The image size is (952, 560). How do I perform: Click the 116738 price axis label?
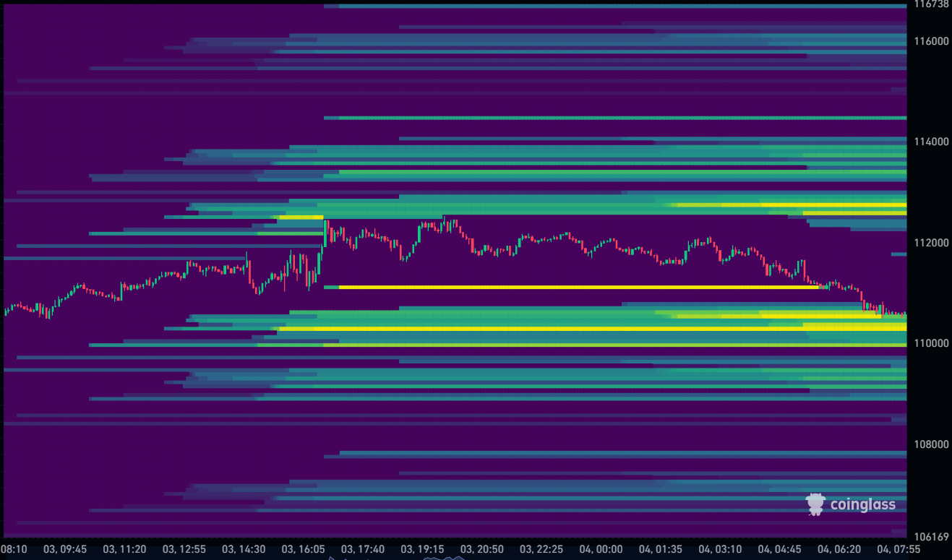[x=932, y=4]
